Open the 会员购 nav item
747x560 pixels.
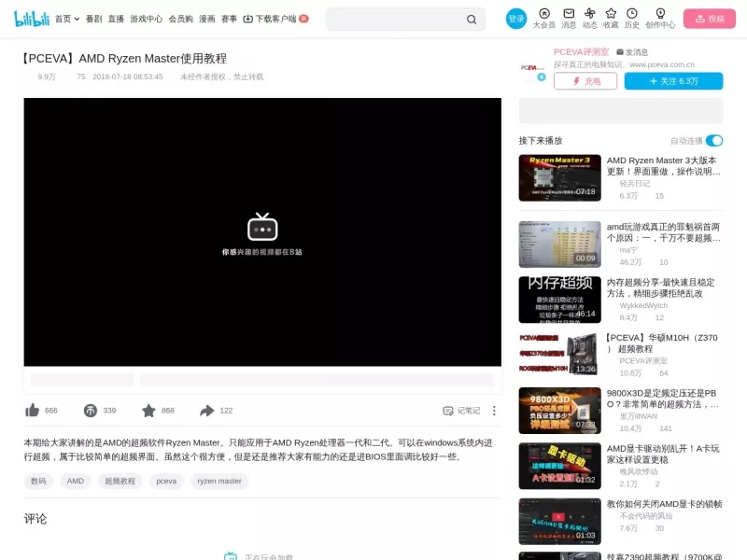click(x=180, y=19)
